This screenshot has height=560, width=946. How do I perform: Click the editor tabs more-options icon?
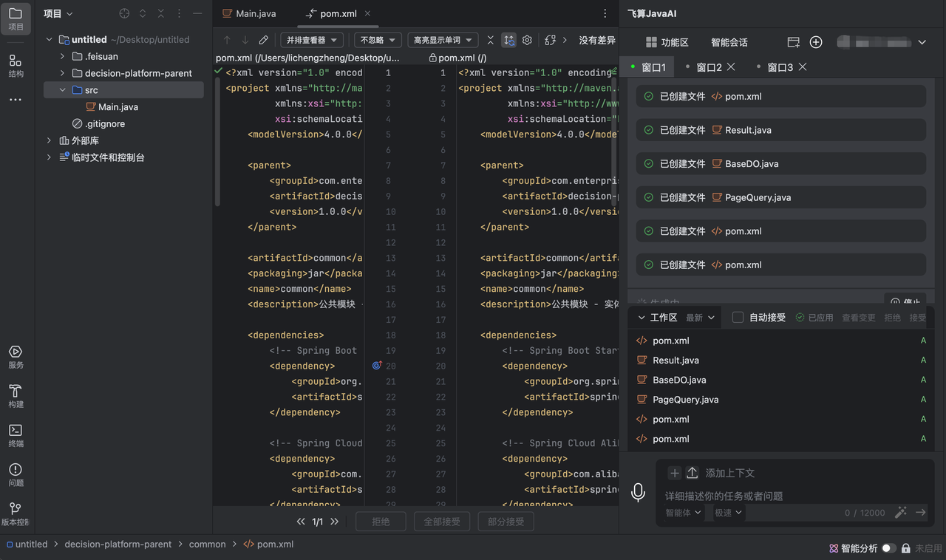click(x=605, y=13)
